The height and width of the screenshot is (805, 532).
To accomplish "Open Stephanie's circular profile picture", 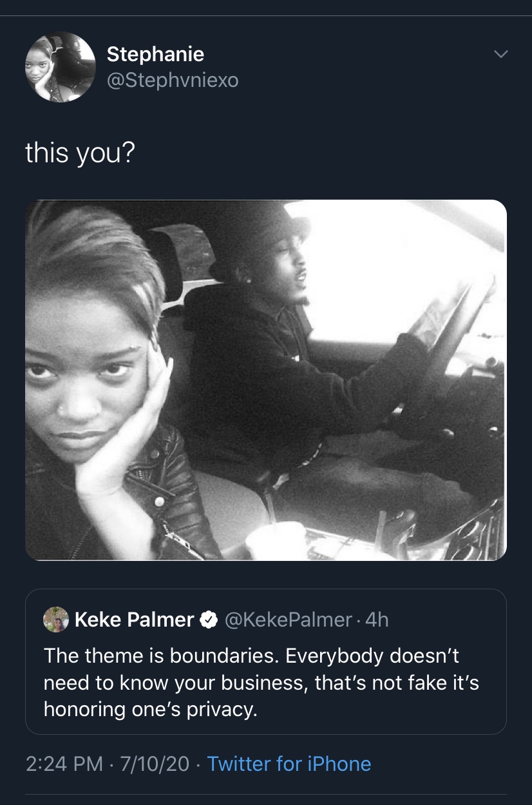I will tap(61, 67).
